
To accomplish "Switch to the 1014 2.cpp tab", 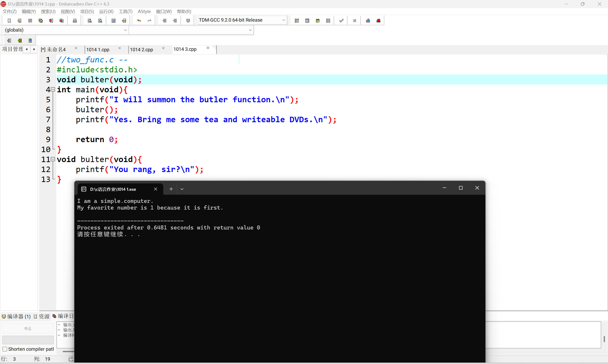I will click(141, 50).
